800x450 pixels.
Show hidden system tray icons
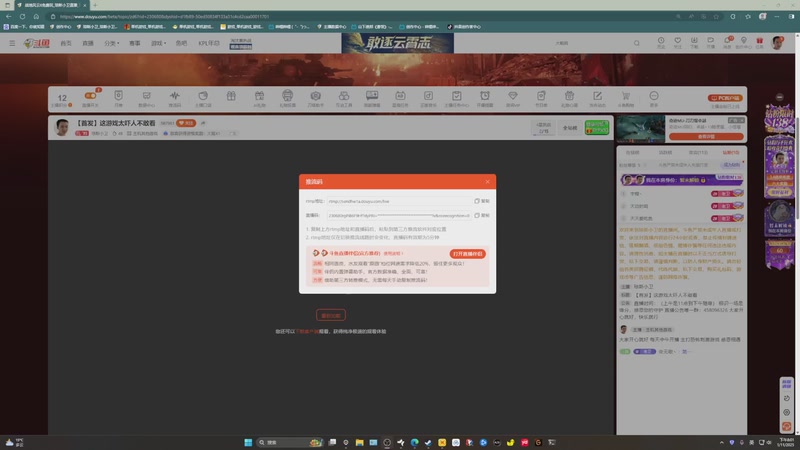tap(721, 443)
